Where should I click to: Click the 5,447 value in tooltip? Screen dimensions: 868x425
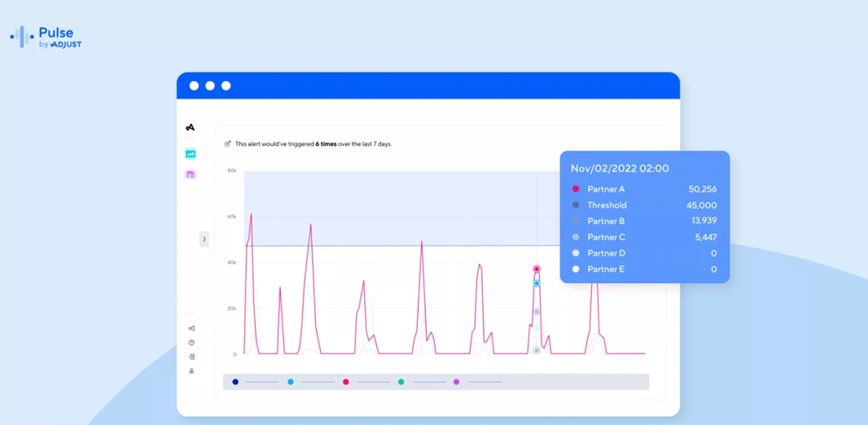click(x=706, y=238)
